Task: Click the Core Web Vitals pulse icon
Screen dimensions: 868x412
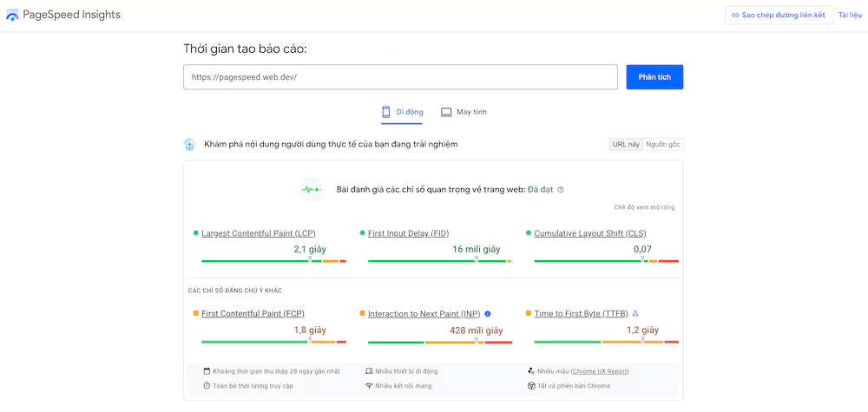Action: (311, 190)
